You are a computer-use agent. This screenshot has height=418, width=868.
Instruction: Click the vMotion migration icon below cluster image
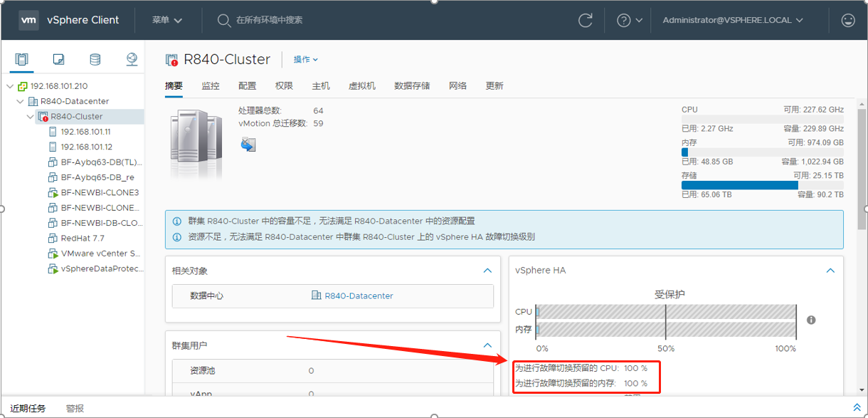point(248,145)
